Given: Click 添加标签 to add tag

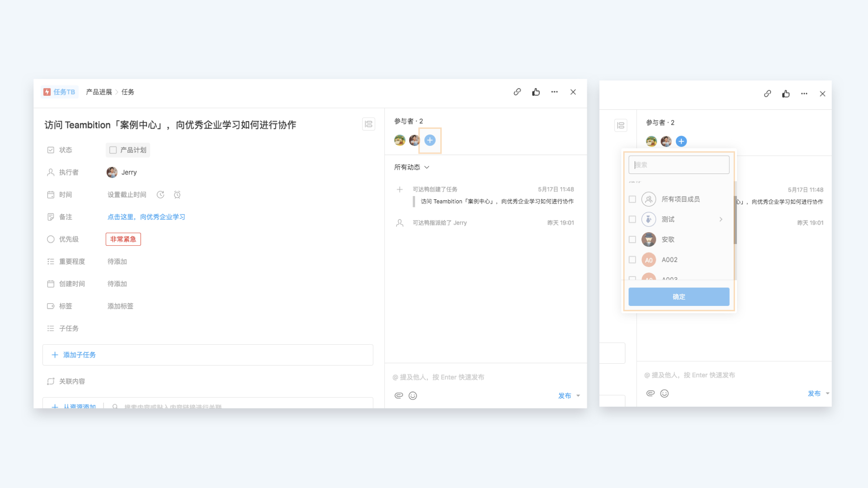Looking at the screenshot, I should 120,306.
